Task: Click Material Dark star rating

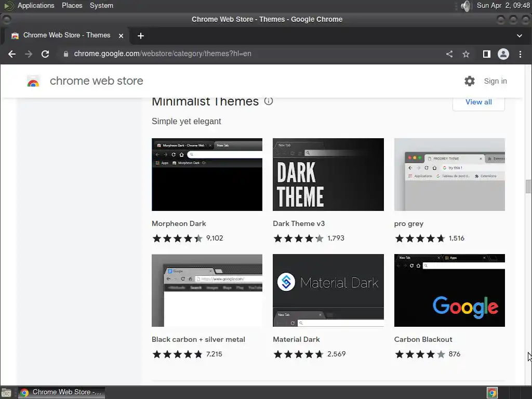Action: coord(299,354)
